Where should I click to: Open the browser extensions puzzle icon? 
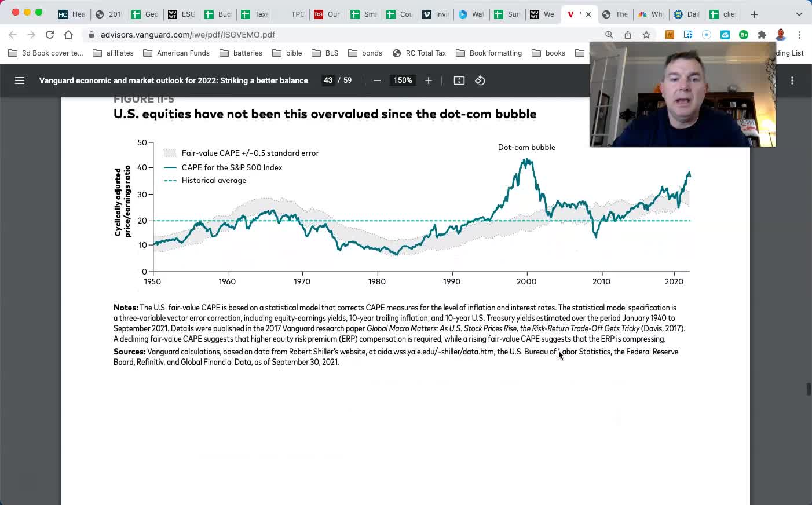[762, 35]
